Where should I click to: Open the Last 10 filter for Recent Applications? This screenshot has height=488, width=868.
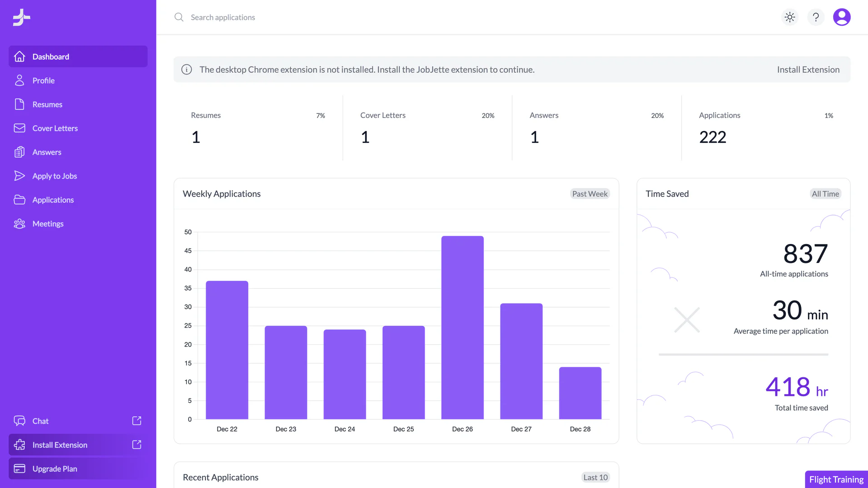pos(595,477)
